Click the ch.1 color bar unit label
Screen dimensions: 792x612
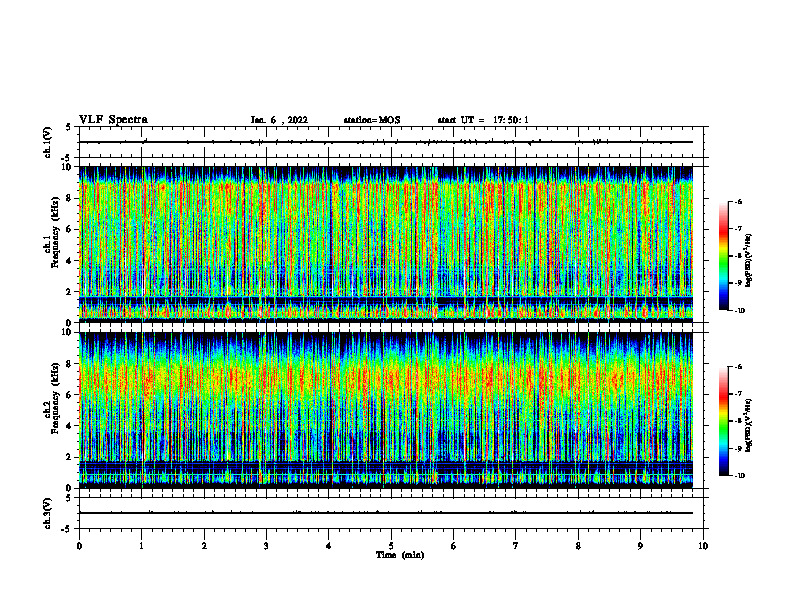pos(749,261)
